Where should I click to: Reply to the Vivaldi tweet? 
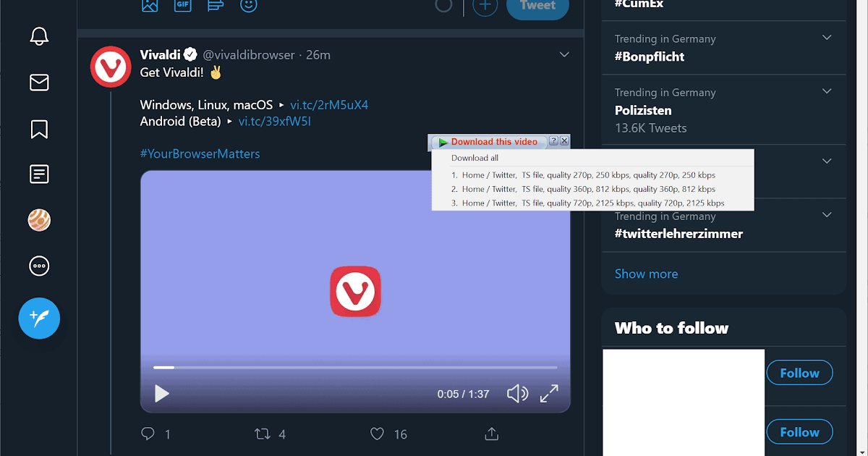pyautogui.click(x=148, y=434)
